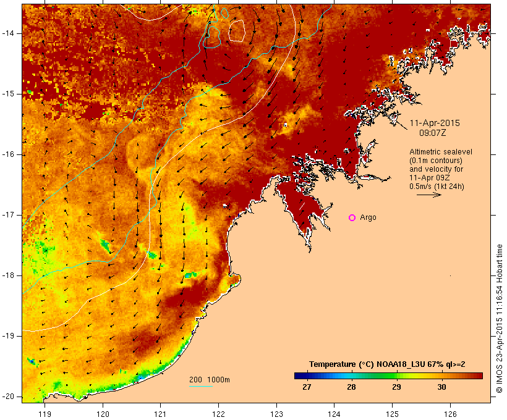Viewport: 507px width, 420px height.
Task: Click colorbar tick label '27'
Action: (x=307, y=387)
